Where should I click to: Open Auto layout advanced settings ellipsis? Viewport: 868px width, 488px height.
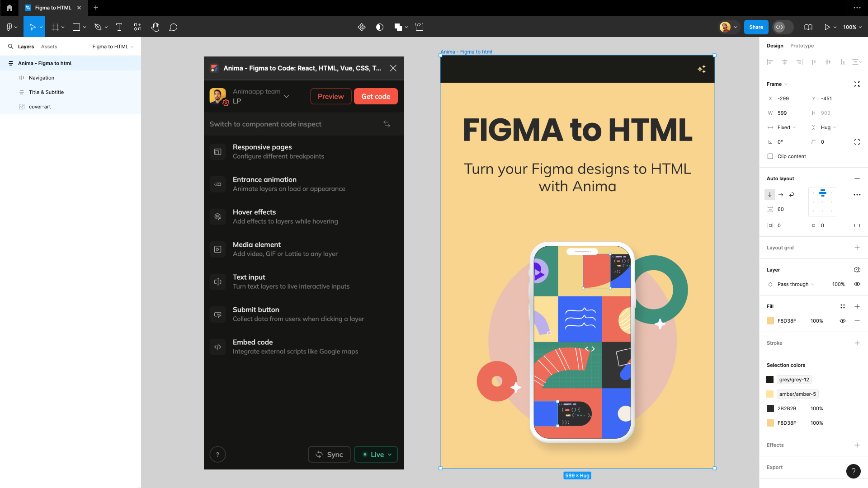pyautogui.click(x=857, y=195)
